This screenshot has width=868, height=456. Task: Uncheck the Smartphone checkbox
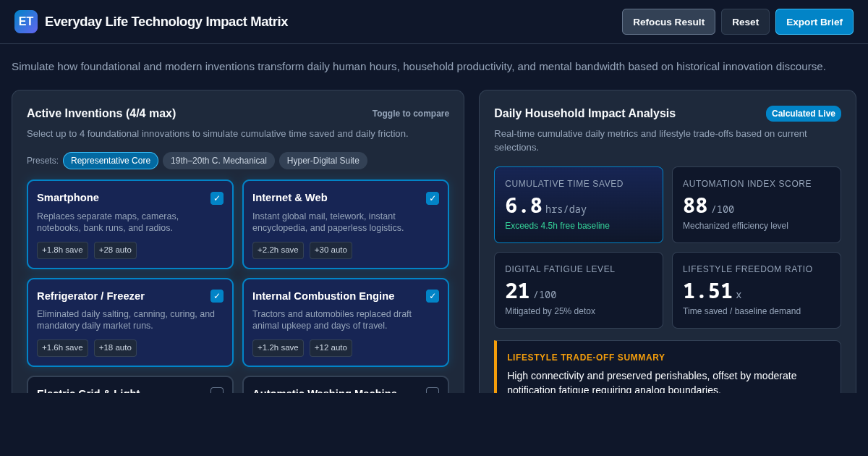pyautogui.click(x=217, y=198)
